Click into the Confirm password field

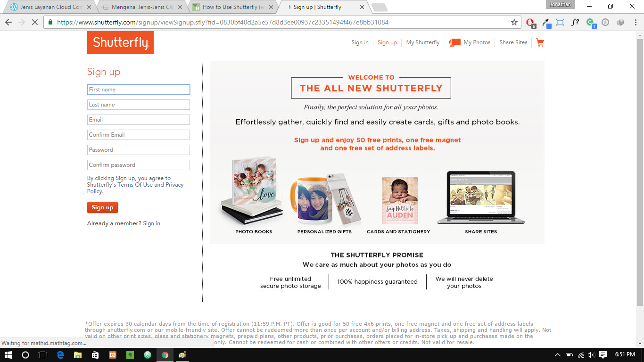[x=139, y=165]
